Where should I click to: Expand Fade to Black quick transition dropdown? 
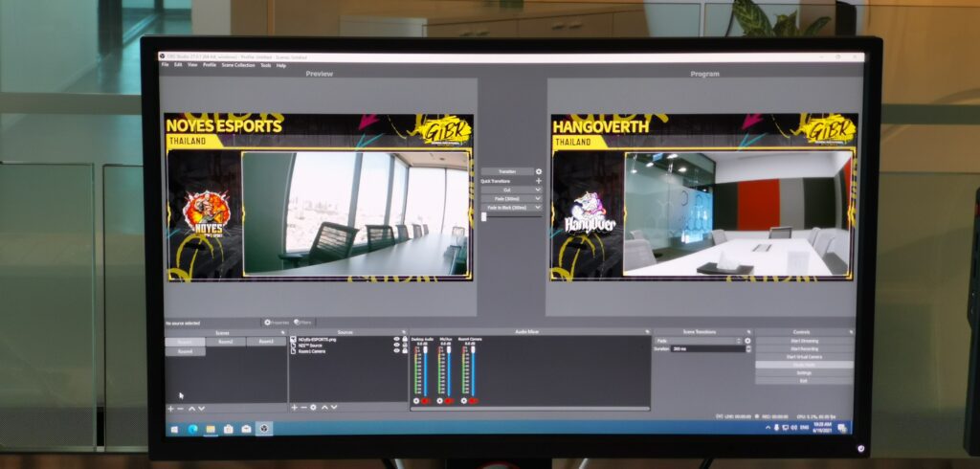tap(538, 207)
